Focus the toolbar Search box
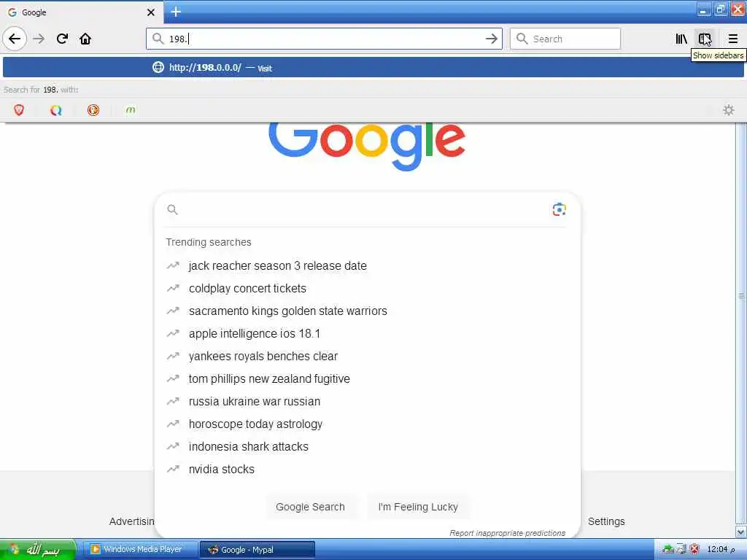The image size is (747, 560). [565, 39]
